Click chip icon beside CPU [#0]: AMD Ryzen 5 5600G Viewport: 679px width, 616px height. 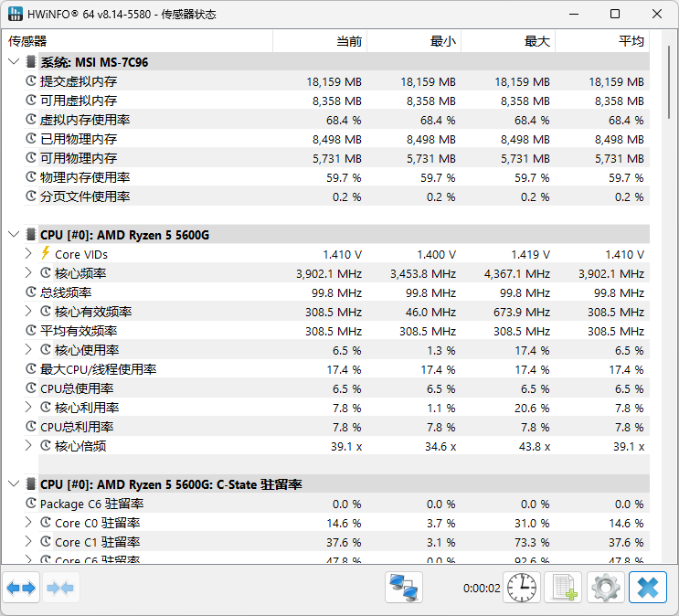coord(31,234)
